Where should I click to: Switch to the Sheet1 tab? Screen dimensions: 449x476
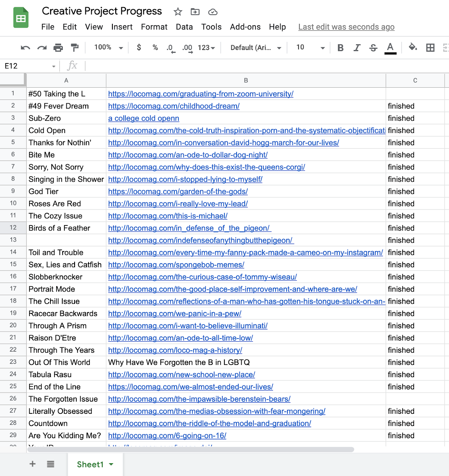95,464
